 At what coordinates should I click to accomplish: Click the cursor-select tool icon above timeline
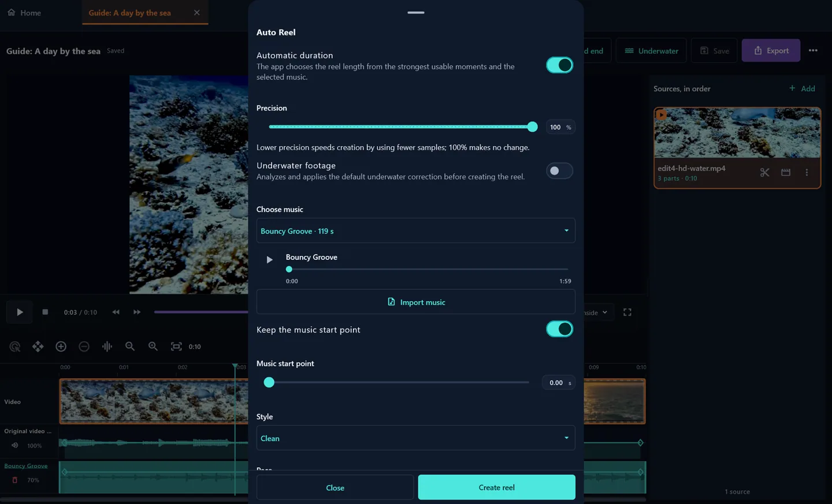[15, 346]
